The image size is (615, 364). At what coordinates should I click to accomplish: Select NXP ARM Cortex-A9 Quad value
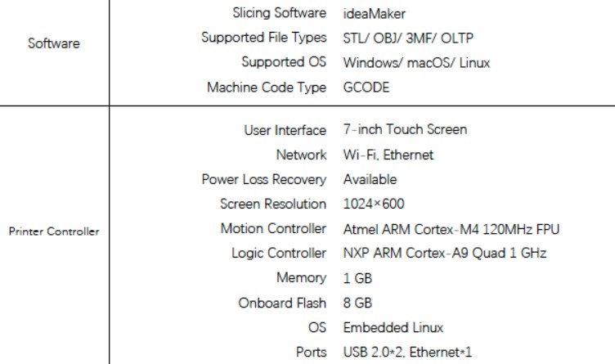click(x=424, y=253)
